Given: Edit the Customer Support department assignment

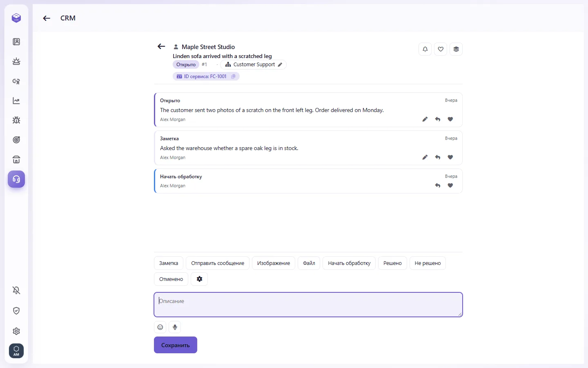Looking at the screenshot, I should tap(280, 65).
